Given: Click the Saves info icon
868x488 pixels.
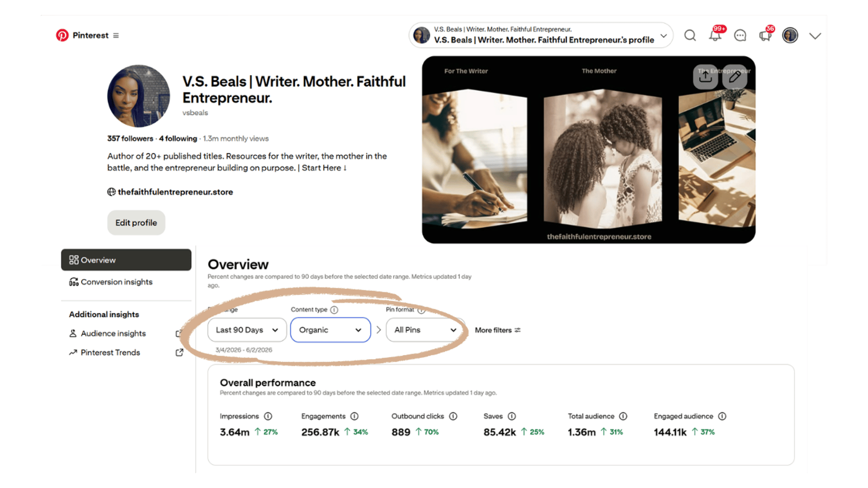Looking at the screenshot, I should click(x=512, y=416).
